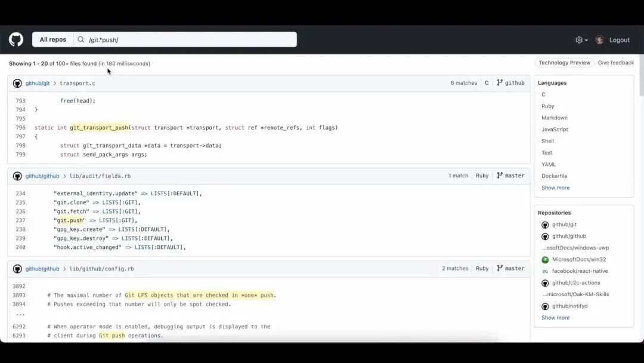644x363 pixels.
Task: Click the MicrosoftDocs/win32 green icon
Action: click(545, 260)
